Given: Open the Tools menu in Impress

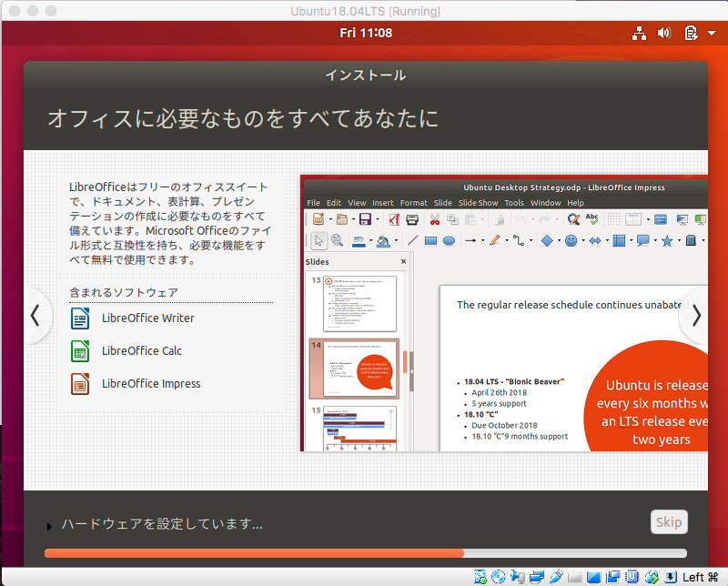Looking at the screenshot, I should point(514,203).
